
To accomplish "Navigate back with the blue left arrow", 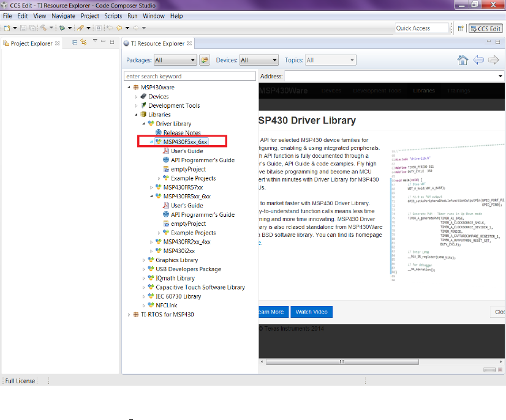I will pyautogui.click(x=478, y=60).
